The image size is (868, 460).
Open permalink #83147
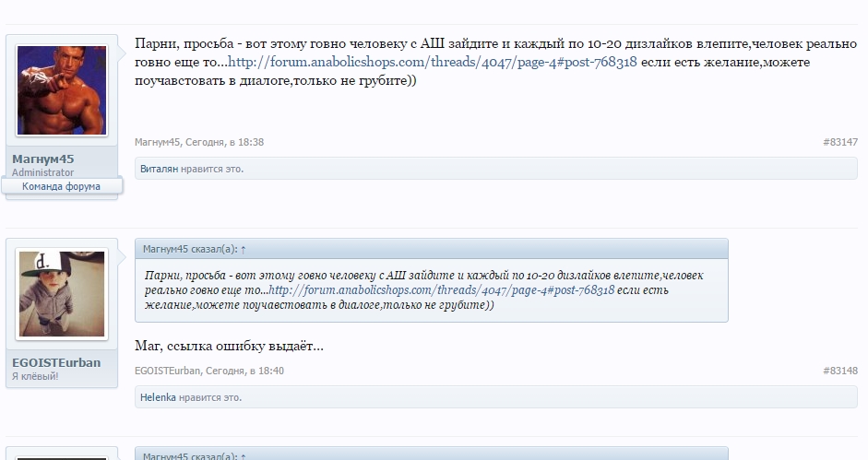[x=839, y=142]
